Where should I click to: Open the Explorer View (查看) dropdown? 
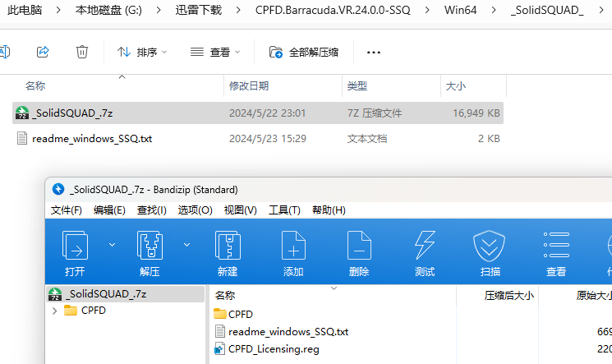[215, 52]
